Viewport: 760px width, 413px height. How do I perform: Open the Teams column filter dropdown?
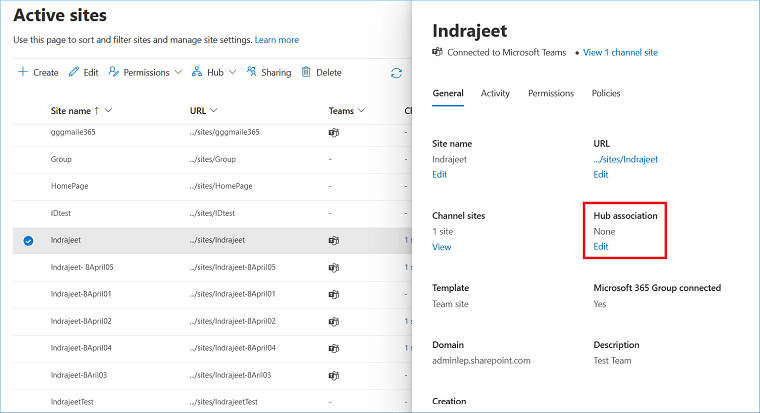tap(361, 111)
